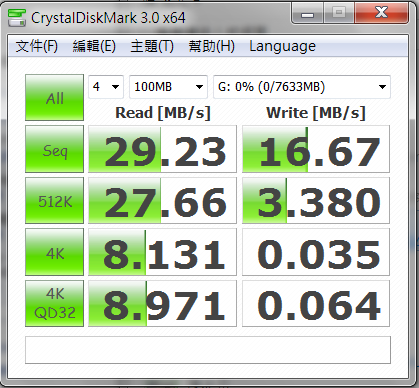Click the Seq write value 16.67

tap(316, 149)
